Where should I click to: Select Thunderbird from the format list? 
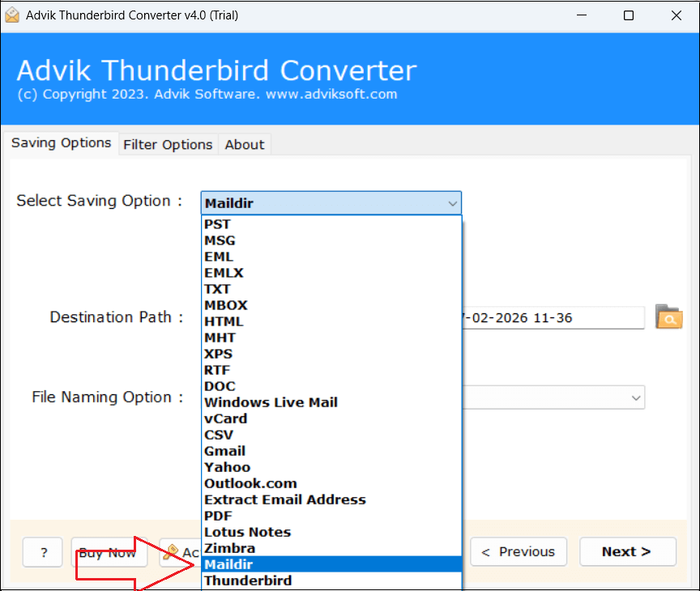pyautogui.click(x=248, y=580)
